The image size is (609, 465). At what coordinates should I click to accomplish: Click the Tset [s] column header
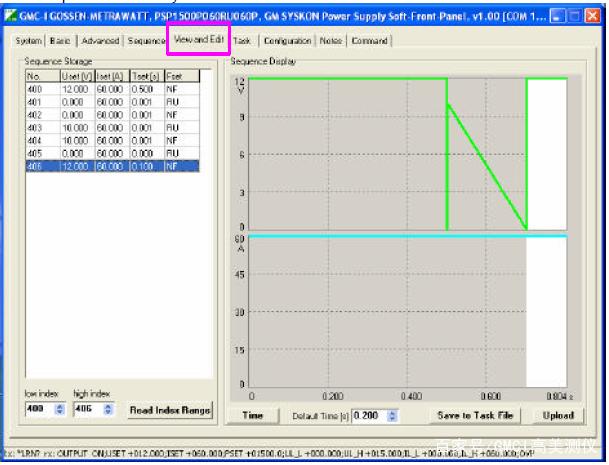click(x=147, y=76)
